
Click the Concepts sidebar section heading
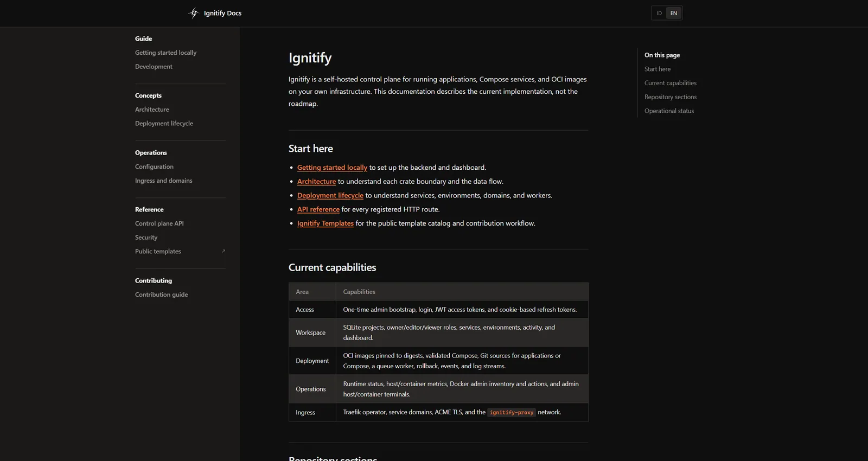click(148, 95)
